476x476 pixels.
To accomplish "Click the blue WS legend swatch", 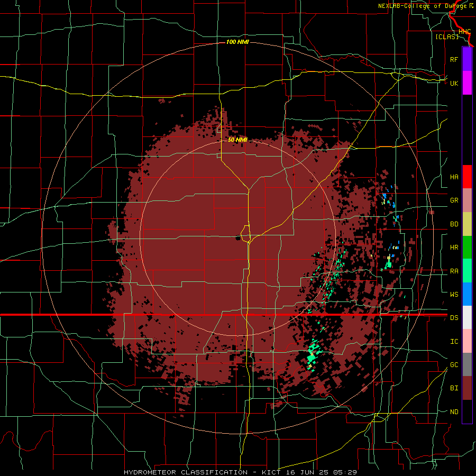I will pyautogui.click(x=467, y=294).
